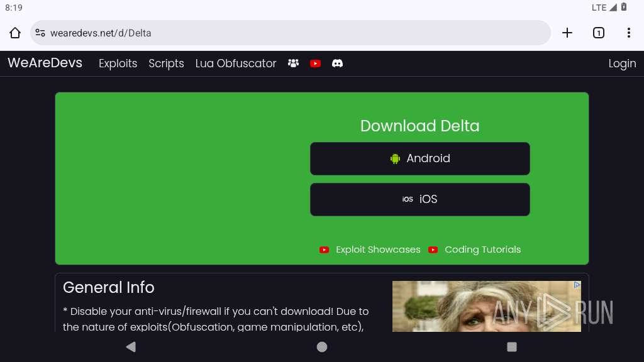This screenshot has height=362, width=644.
Task: Download Delta for Android
Action: pyautogui.click(x=419, y=158)
